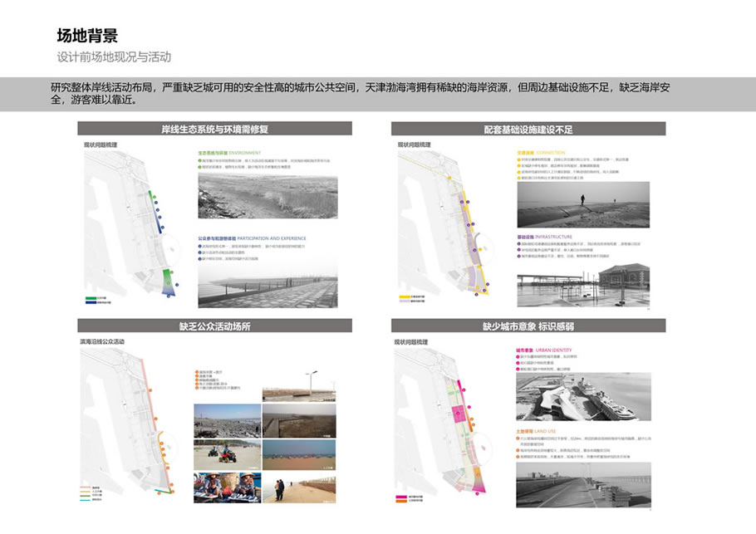The height and width of the screenshot is (534, 756).
Task: Toggle the yellow traffic legend under the infrastructure map
Action: [405, 297]
